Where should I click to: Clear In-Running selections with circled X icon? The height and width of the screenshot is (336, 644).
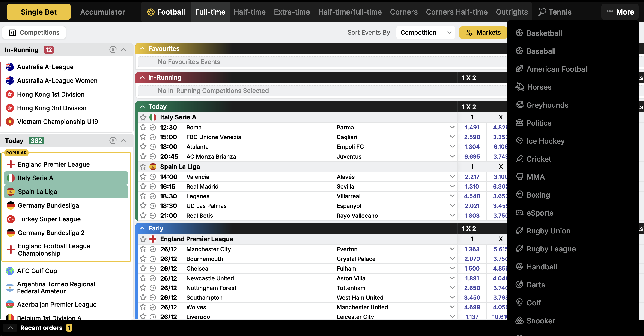click(113, 49)
